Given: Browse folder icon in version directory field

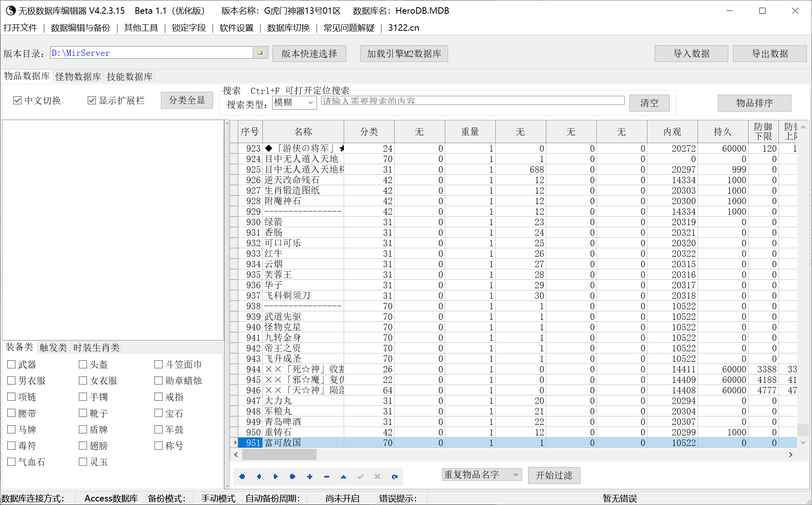Looking at the screenshot, I should [x=260, y=53].
